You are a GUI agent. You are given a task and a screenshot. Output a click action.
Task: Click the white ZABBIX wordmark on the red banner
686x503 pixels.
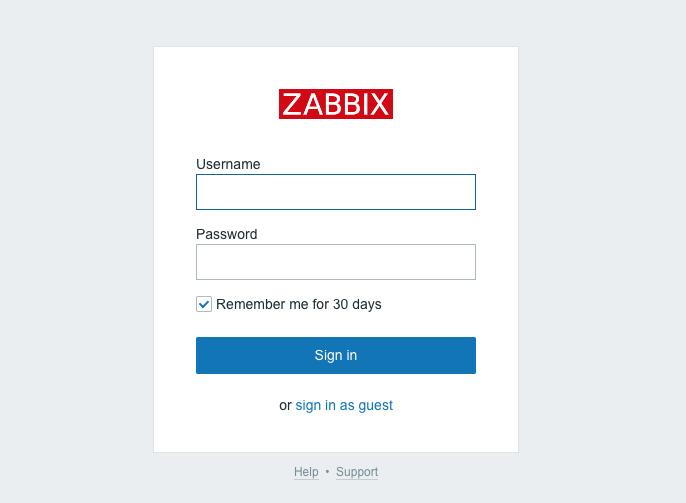(x=336, y=104)
